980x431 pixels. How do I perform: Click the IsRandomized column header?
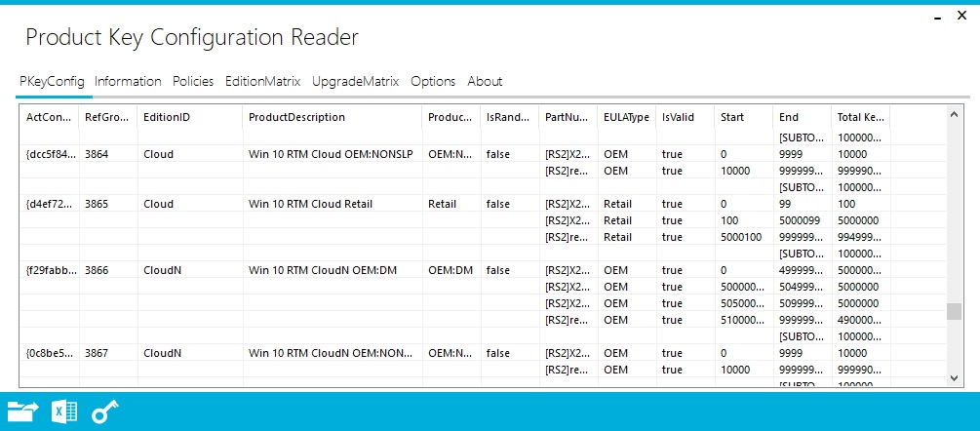click(x=510, y=117)
